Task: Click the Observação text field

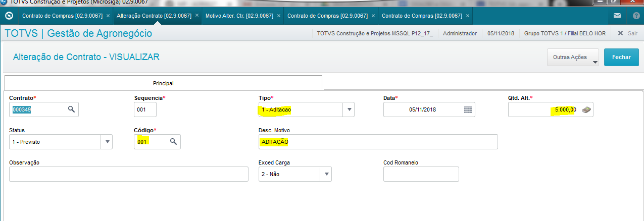Action: pyautogui.click(x=129, y=174)
